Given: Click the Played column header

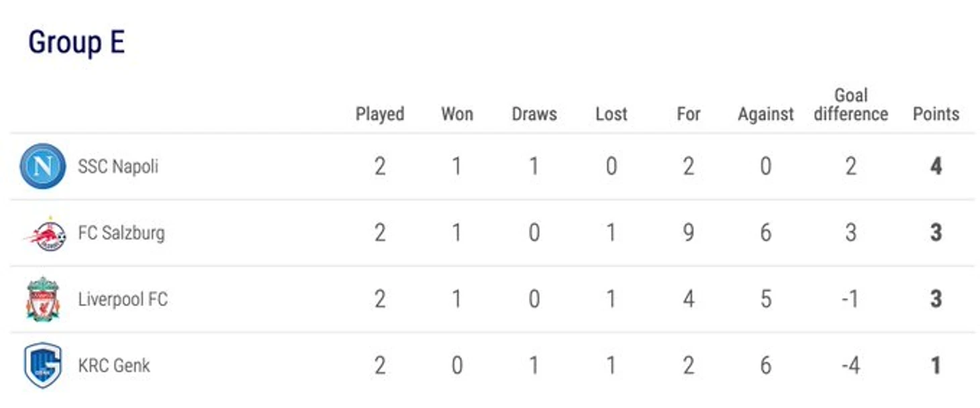Looking at the screenshot, I should click(x=380, y=114).
